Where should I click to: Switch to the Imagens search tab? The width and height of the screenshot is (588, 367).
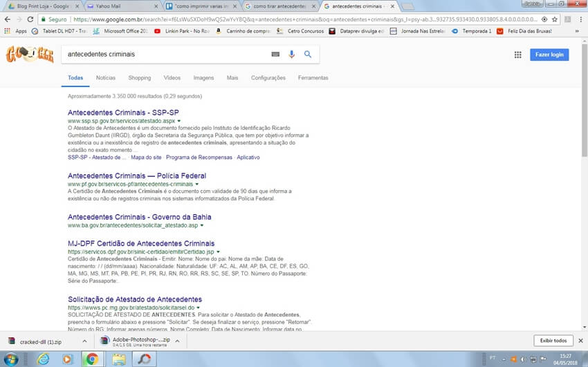[x=203, y=78]
